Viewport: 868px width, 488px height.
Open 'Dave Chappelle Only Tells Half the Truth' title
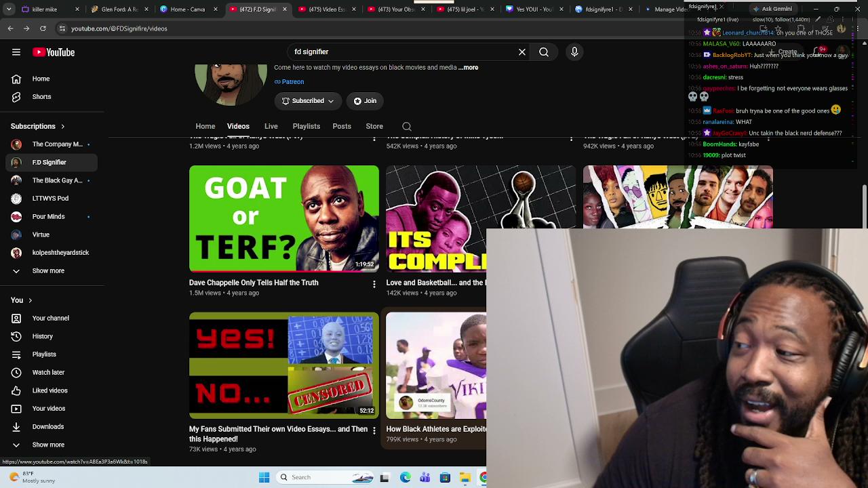click(x=254, y=283)
